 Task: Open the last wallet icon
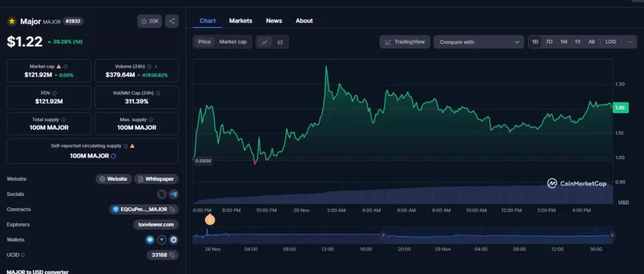point(174,239)
